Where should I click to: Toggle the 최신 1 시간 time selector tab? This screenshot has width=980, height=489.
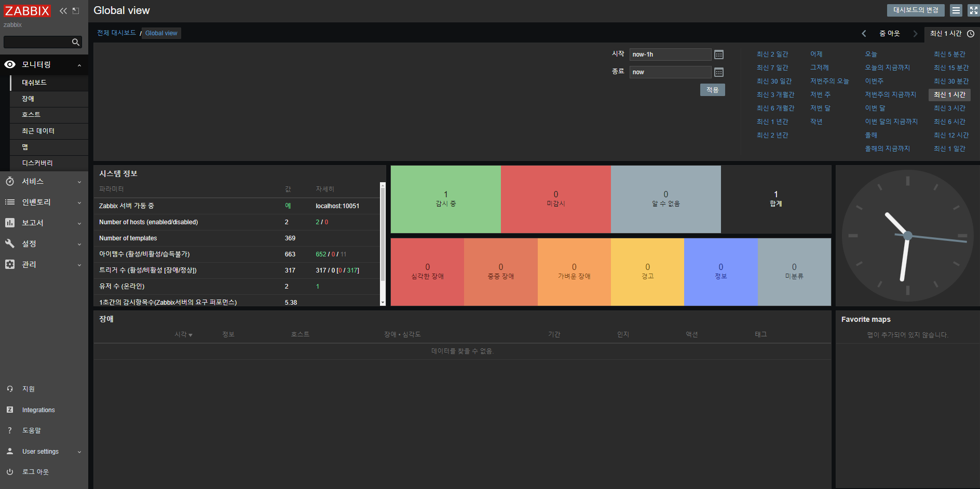pyautogui.click(x=951, y=33)
